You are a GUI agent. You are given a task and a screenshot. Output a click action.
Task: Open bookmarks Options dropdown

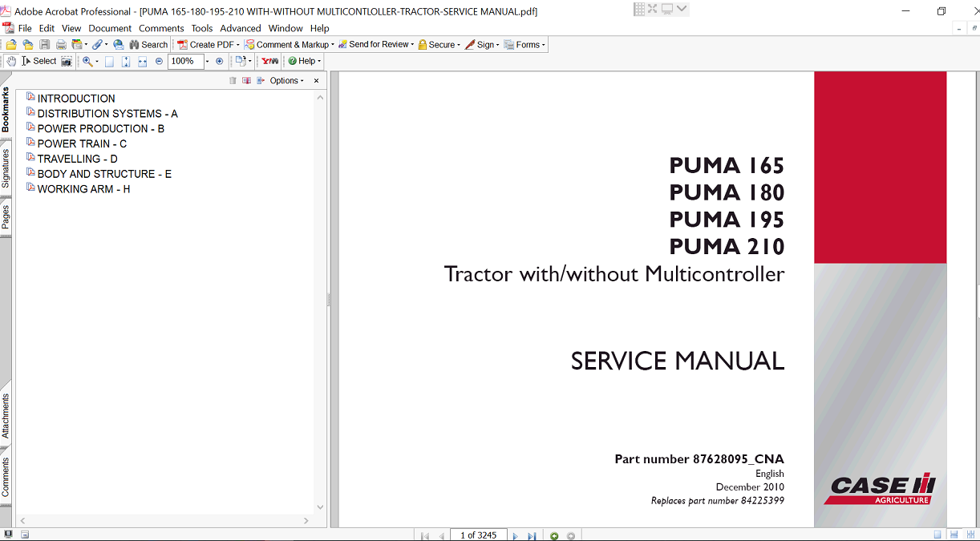[285, 80]
